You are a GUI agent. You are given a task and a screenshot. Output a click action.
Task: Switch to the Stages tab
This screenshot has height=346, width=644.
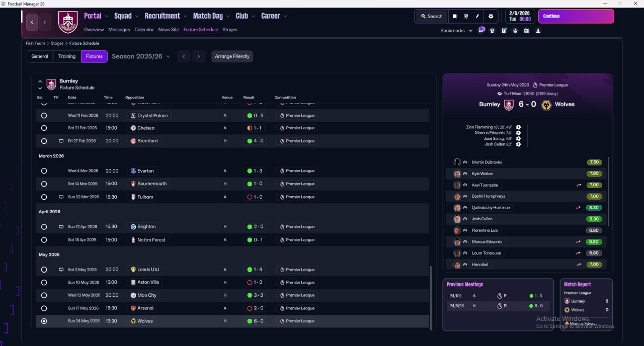pos(230,30)
